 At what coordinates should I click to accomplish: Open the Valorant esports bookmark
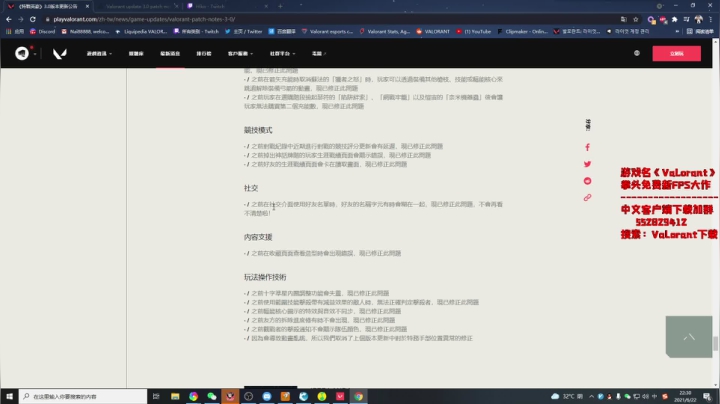tap(327, 31)
